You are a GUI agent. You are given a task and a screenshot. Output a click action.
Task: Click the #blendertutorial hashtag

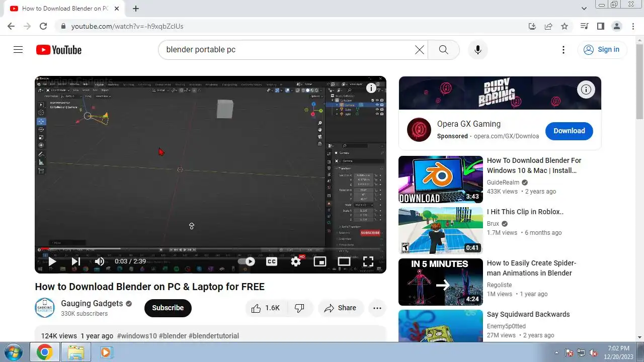(x=214, y=336)
